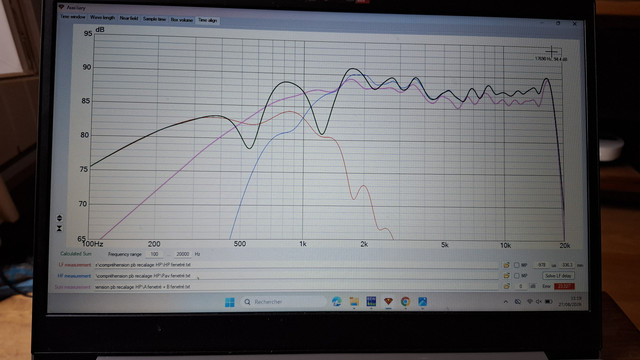The height and width of the screenshot is (360, 640).
Task: Maximize the Auxiliary window
Action: 558,23
